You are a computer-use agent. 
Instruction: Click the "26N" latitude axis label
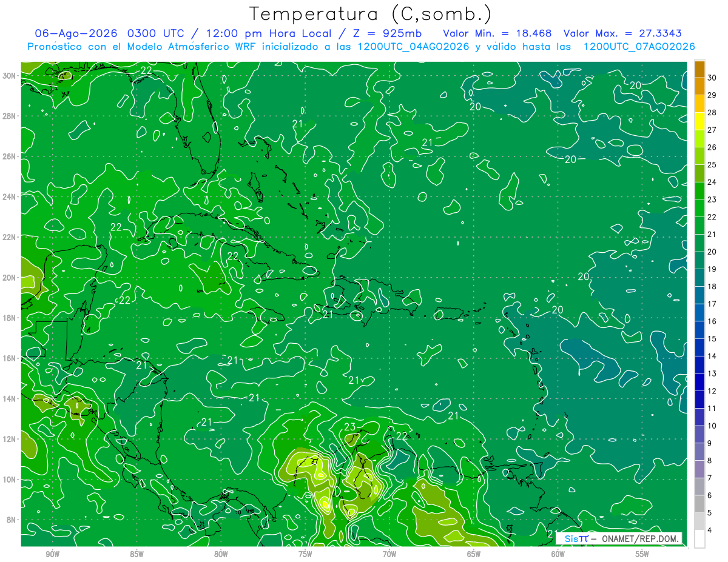[8, 156]
